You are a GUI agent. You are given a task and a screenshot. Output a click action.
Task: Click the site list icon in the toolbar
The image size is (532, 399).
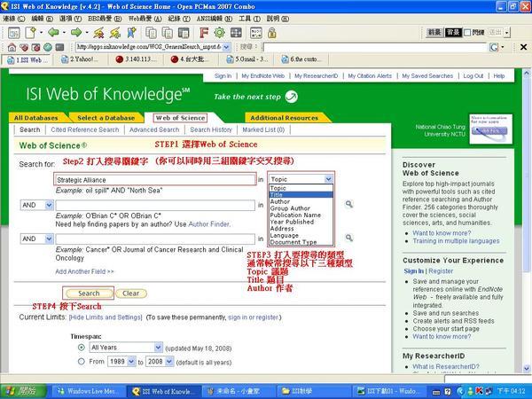click(x=14, y=33)
